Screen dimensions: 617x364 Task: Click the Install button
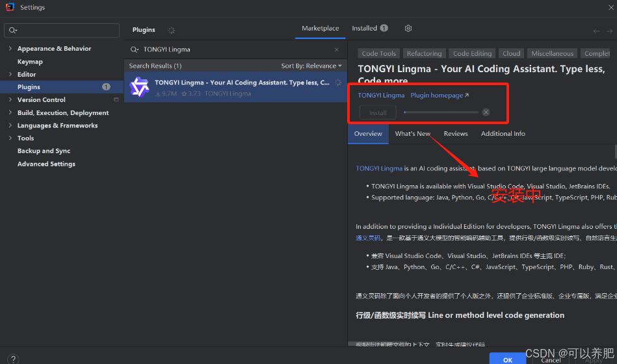click(x=378, y=112)
